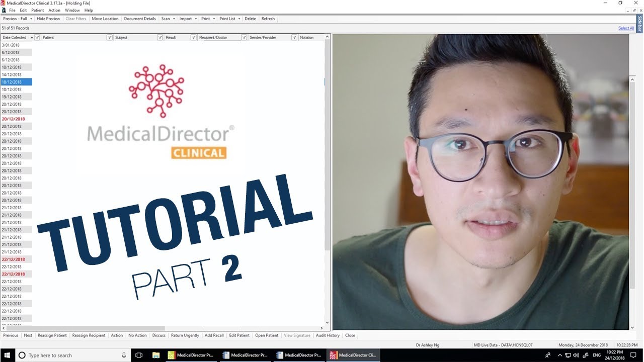Open the Action Center notifications icon

pyautogui.click(x=633, y=355)
